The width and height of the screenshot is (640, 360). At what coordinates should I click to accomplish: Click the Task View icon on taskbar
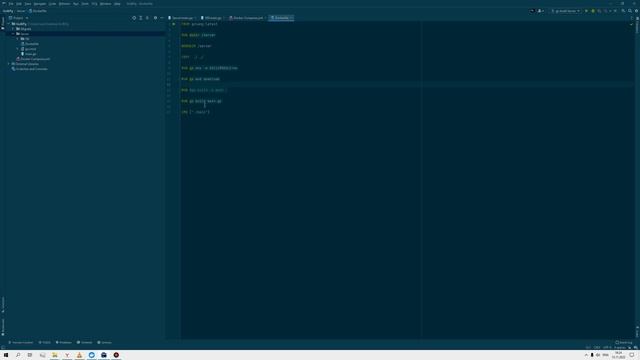[x=30, y=355]
